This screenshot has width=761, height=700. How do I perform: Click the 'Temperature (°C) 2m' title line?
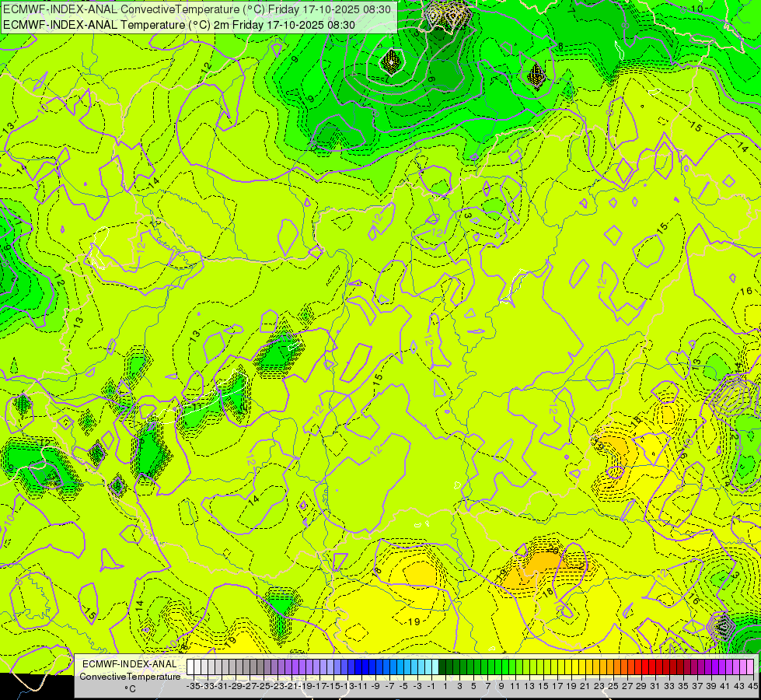coord(179,25)
